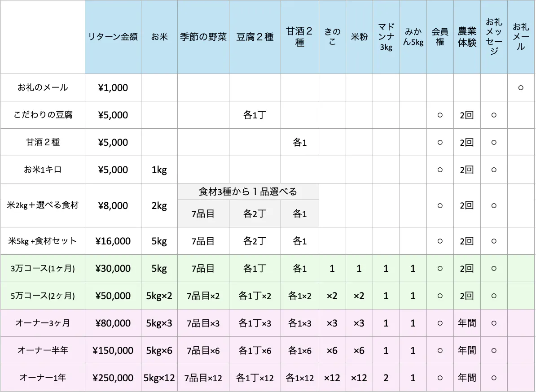
Task: Select the 7品目×6 vegetable cell
Action: [203, 350]
